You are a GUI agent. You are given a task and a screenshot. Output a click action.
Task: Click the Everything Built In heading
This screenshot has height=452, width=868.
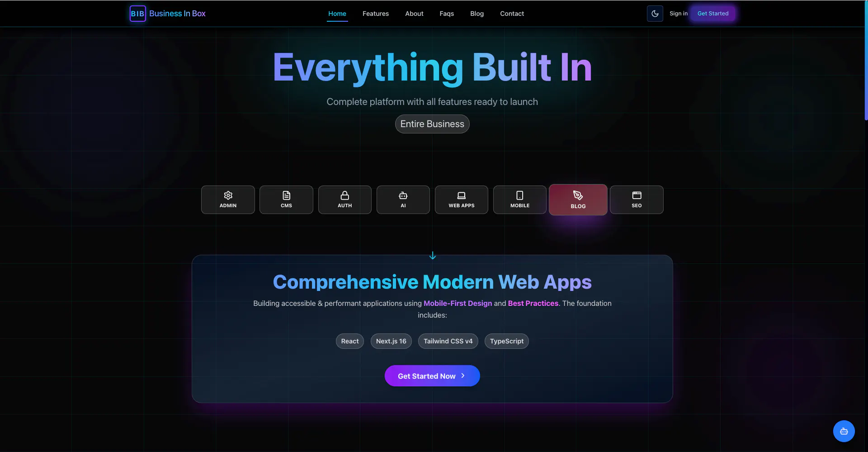432,67
